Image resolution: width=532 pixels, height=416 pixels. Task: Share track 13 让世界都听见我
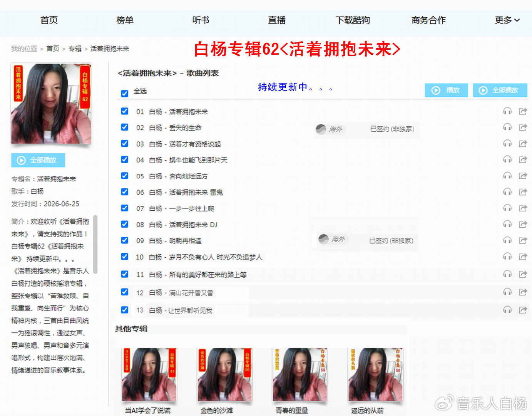(523, 310)
